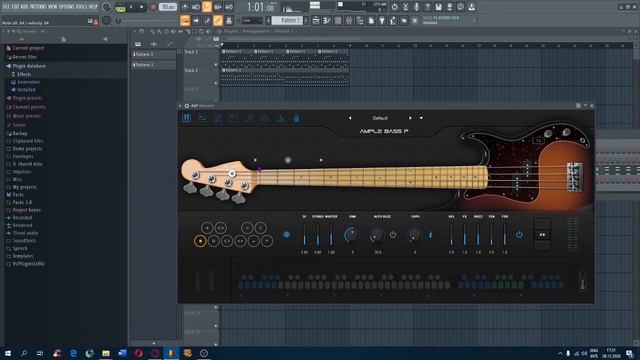This screenshot has width=640, height=360.
Task: Show hidden tray icons chevron
Action: (x=560, y=353)
